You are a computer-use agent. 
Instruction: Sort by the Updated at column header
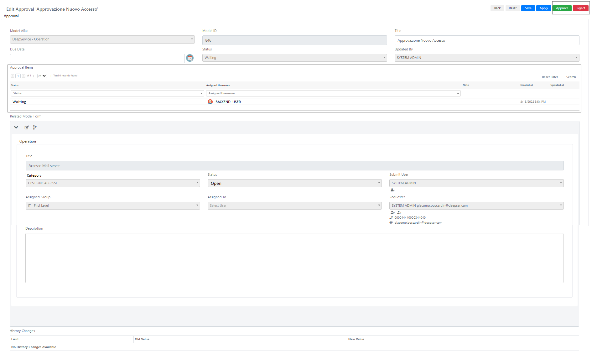(557, 85)
